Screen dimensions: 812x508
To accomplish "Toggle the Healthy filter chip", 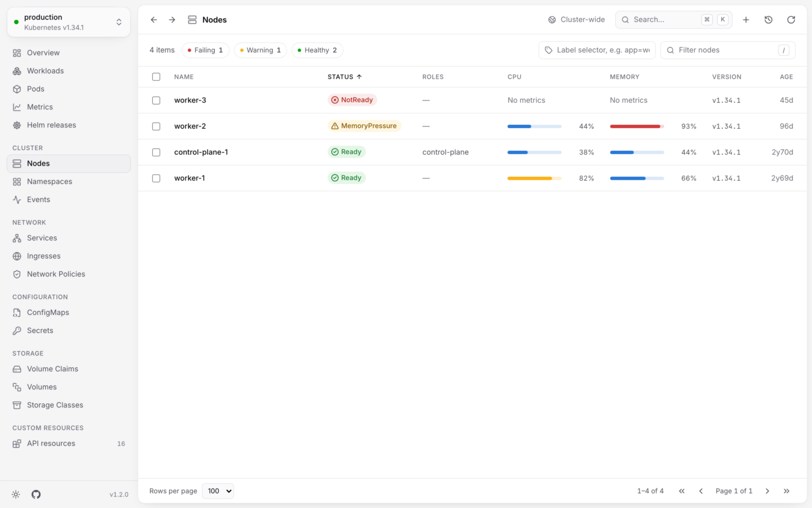I will pos(317,50).
